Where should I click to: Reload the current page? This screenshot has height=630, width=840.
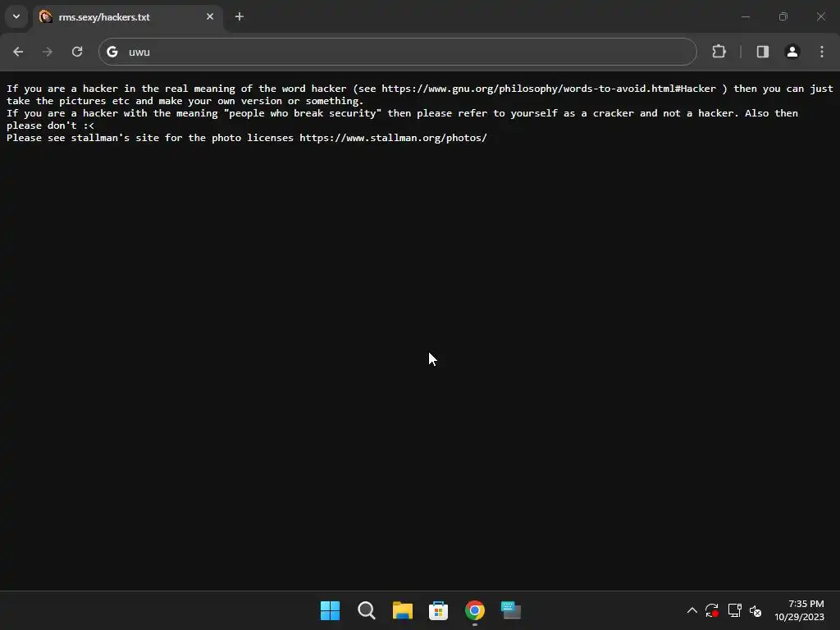point(77,52)
